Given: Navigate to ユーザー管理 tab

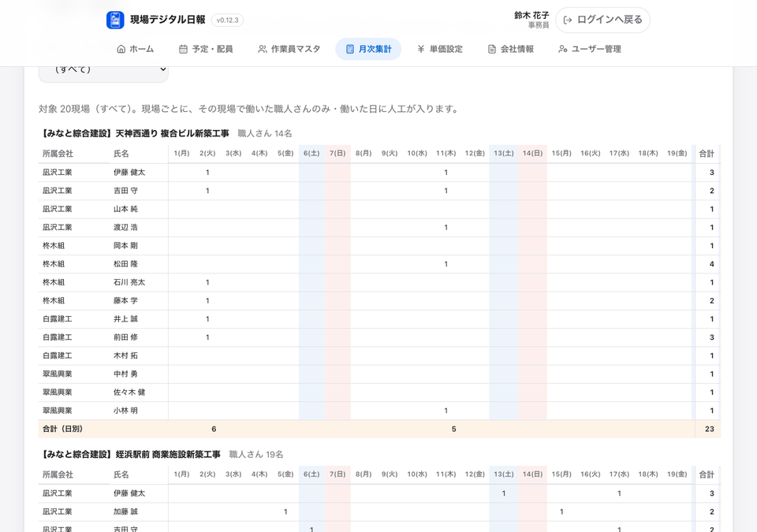Looking at the screenshot, I should pyautogui.click(x=590, y=49).
